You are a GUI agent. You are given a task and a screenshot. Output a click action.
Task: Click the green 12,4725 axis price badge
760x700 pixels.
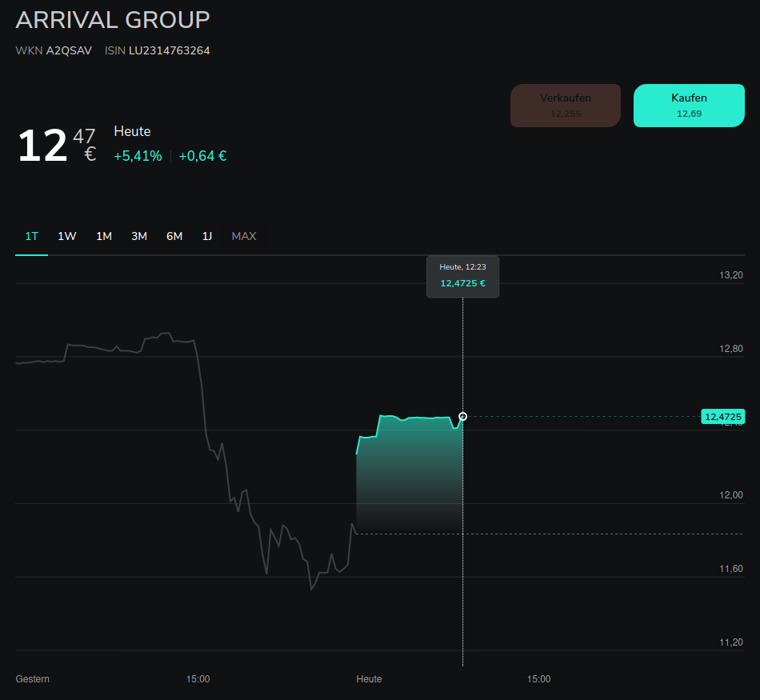tap(722, 416)
